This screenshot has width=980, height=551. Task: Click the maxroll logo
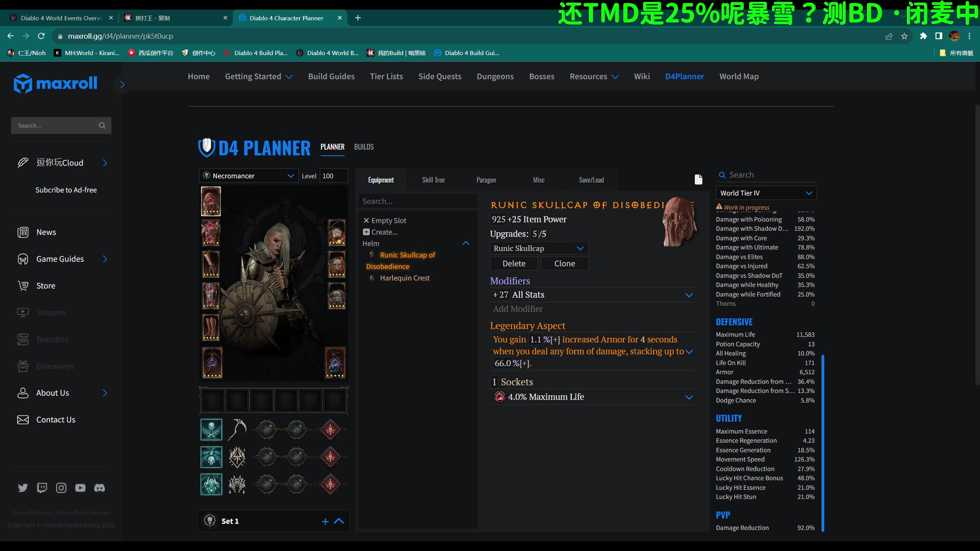point(56,83)
